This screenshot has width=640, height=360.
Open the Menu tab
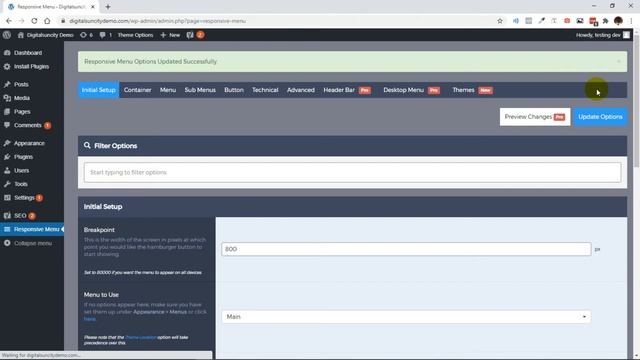(168, 90)
